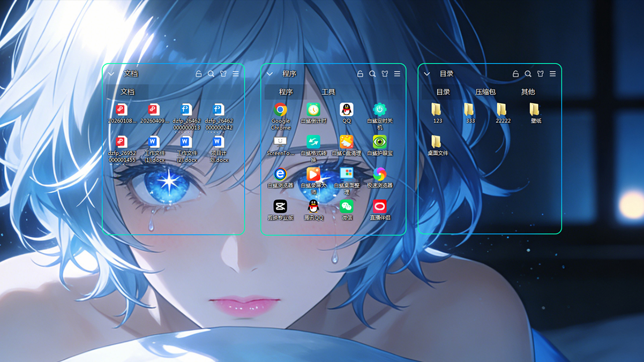The height and width of the screenshot is (362, 644).
Task: Select the dzfp_26952 PDF file
Action: pos(122,142)
